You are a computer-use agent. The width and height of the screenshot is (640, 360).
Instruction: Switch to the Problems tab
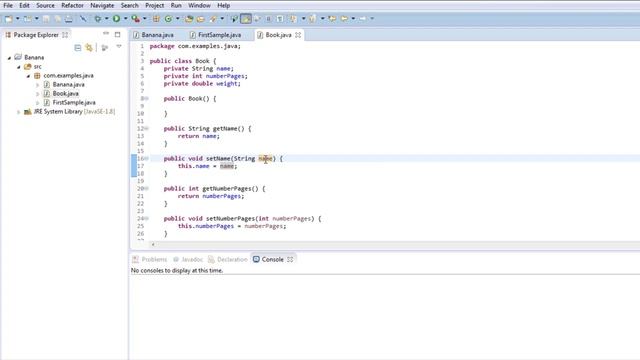(150, 260)
